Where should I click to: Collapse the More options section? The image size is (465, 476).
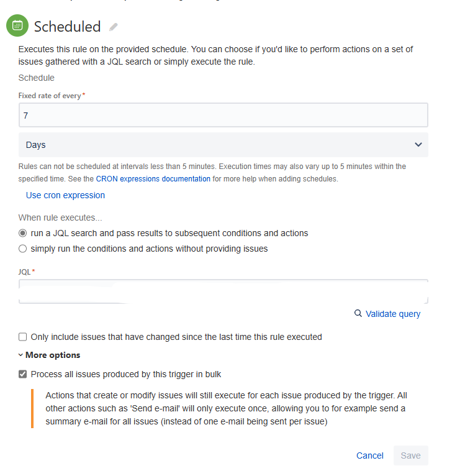point(53,355)
